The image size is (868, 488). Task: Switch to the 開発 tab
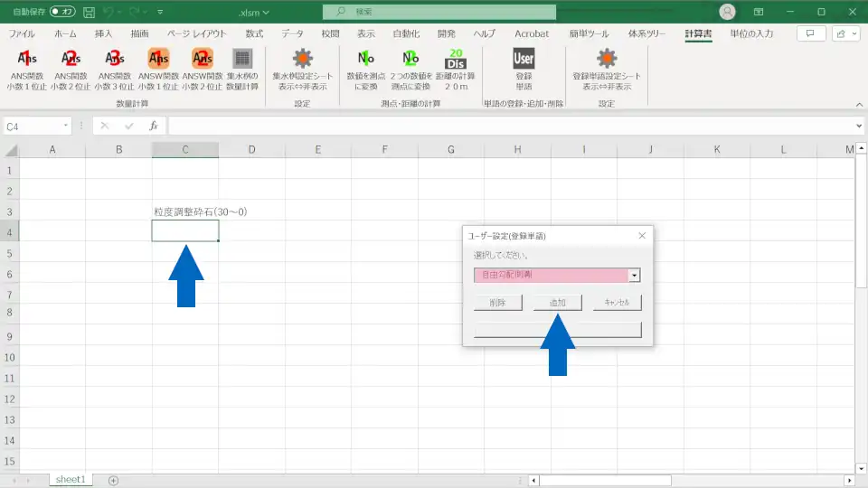point(446,33)
